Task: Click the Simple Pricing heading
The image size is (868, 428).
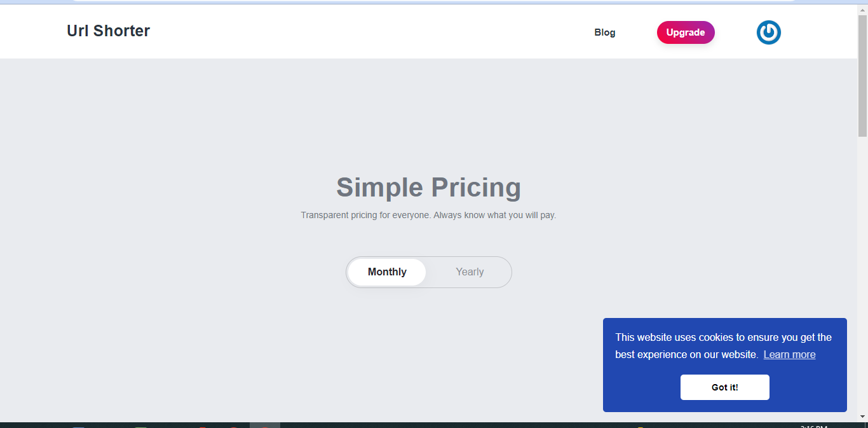Action: [428, 188]
